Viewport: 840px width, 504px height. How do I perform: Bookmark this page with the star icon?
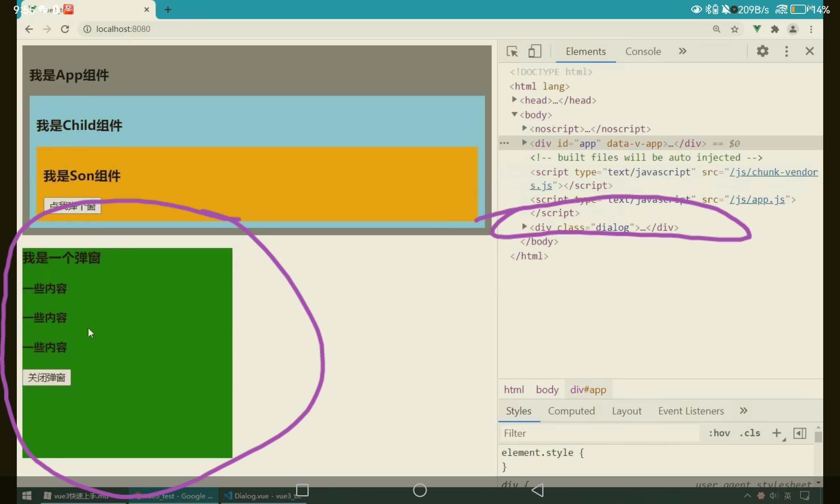click(735, 29)
